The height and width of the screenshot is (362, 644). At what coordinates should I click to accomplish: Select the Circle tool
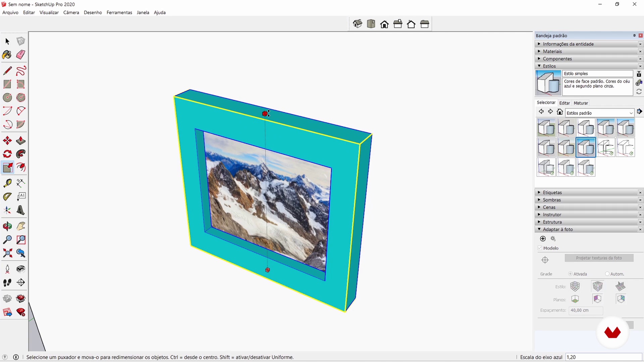point(7,98)
